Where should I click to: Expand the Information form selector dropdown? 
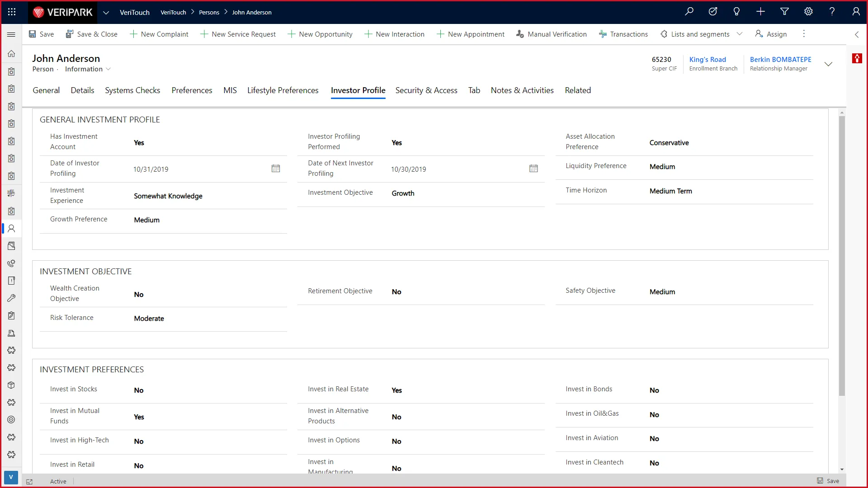click(108, 69)
